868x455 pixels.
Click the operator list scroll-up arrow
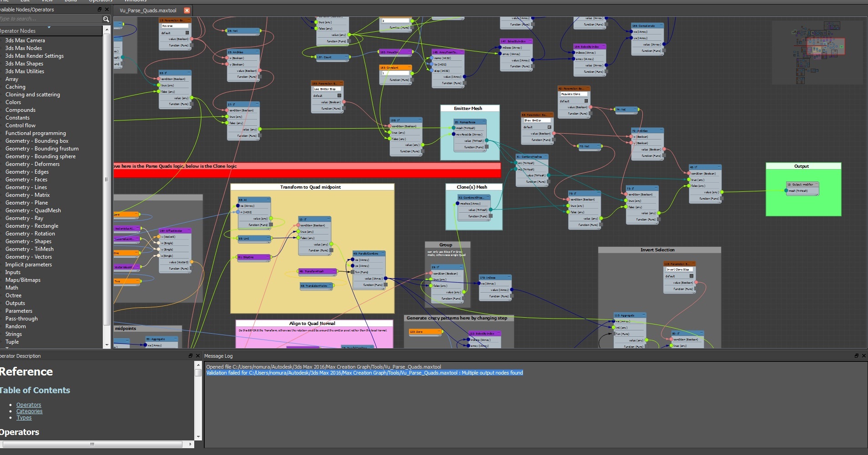point(107,30)
